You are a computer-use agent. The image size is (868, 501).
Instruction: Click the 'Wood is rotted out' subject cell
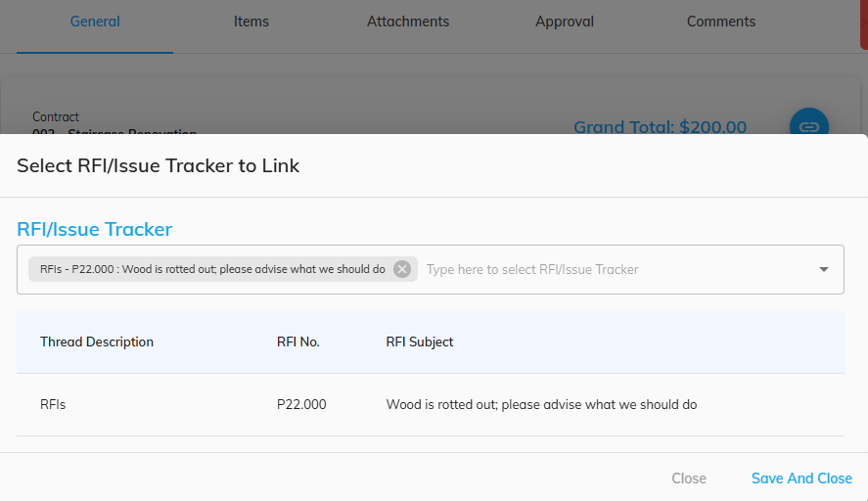541,405
